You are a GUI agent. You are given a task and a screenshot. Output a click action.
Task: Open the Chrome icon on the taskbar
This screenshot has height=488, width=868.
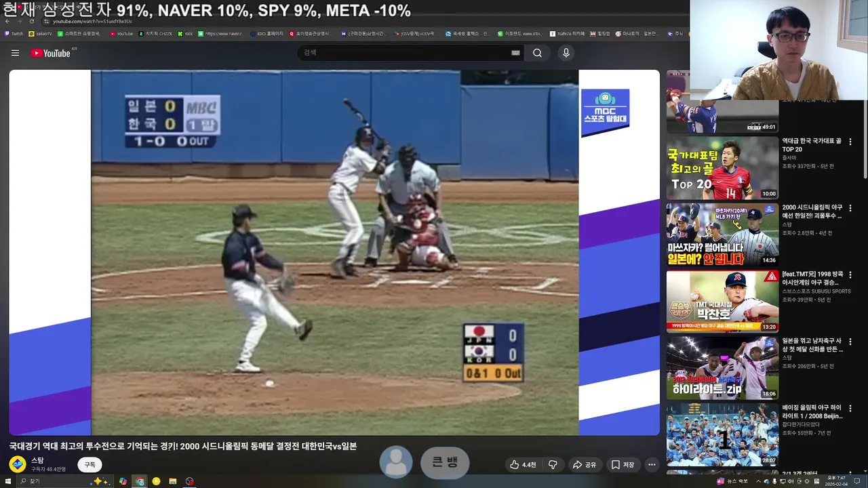coord(140,481)
